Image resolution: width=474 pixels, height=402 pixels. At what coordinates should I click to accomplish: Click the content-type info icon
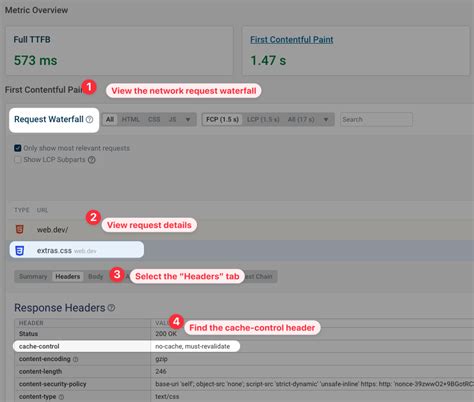[x=61, y=397]
